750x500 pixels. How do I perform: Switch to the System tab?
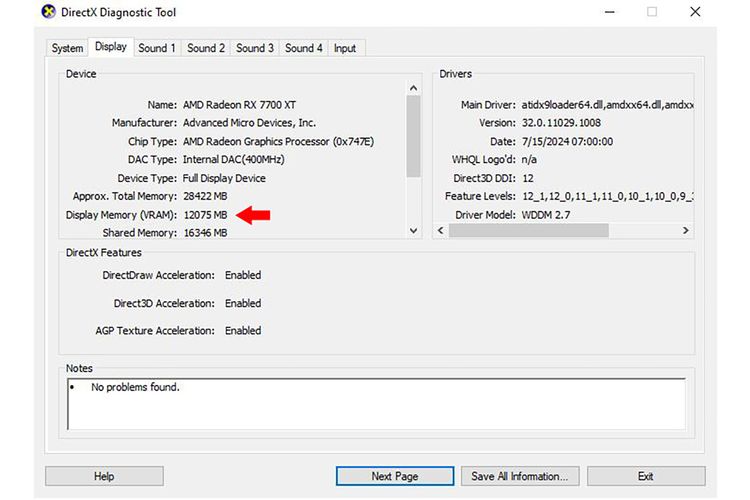pyautogui.click(x=67, y=48)
